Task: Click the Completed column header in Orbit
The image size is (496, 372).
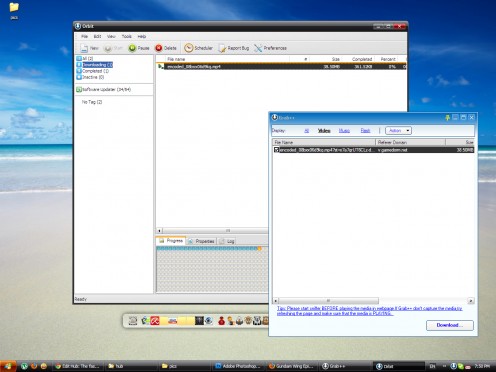Action: coord(358,59)
